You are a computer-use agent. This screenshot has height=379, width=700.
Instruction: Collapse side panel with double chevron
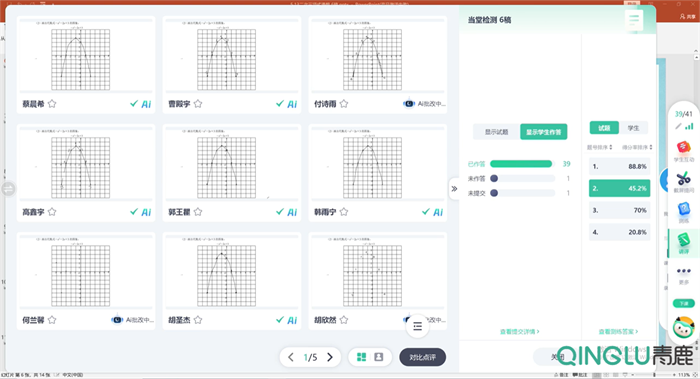[454, 189]
